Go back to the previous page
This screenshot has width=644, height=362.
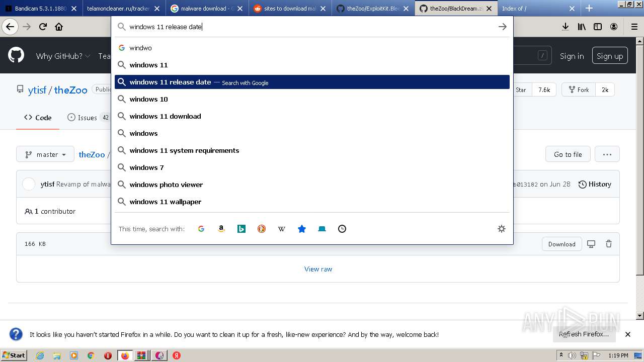[10, 27]
